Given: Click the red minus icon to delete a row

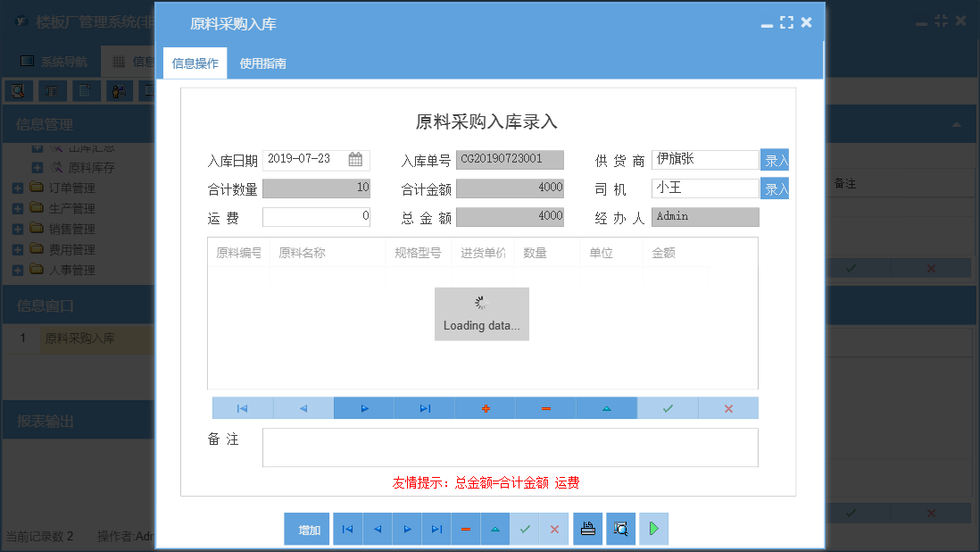Looking at the screenshot, I should pos(545,407).
